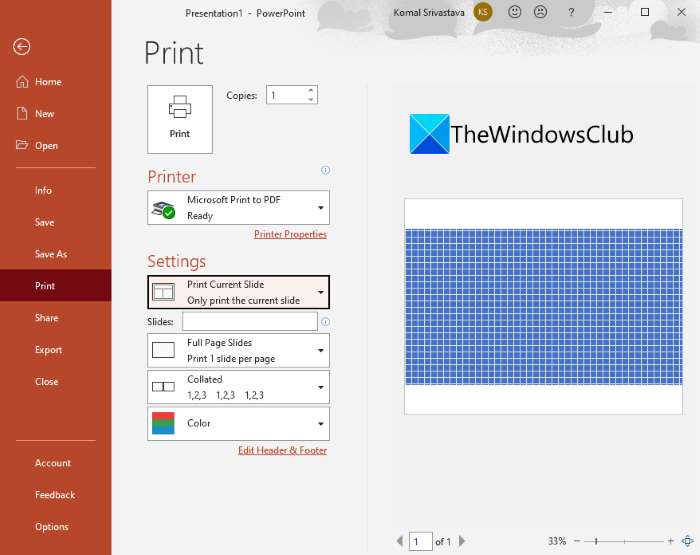The height and width of the screenshot is (555, 700).
Task: Click the Copies number field
Action: 286,95
